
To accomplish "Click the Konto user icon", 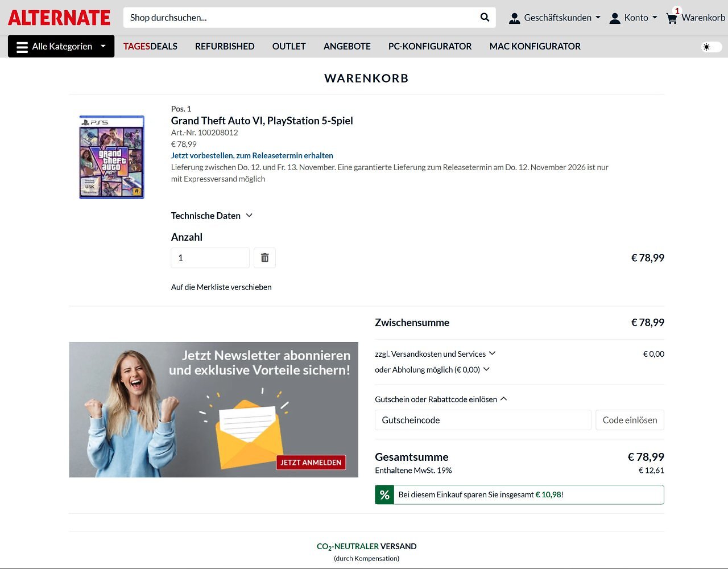I will point(614,18).
